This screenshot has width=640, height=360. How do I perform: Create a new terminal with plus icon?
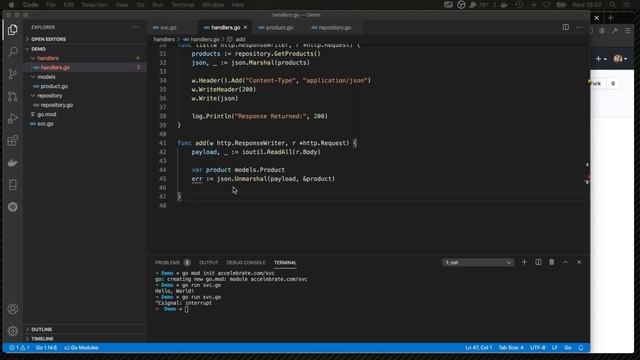click(x=524, y=262)
